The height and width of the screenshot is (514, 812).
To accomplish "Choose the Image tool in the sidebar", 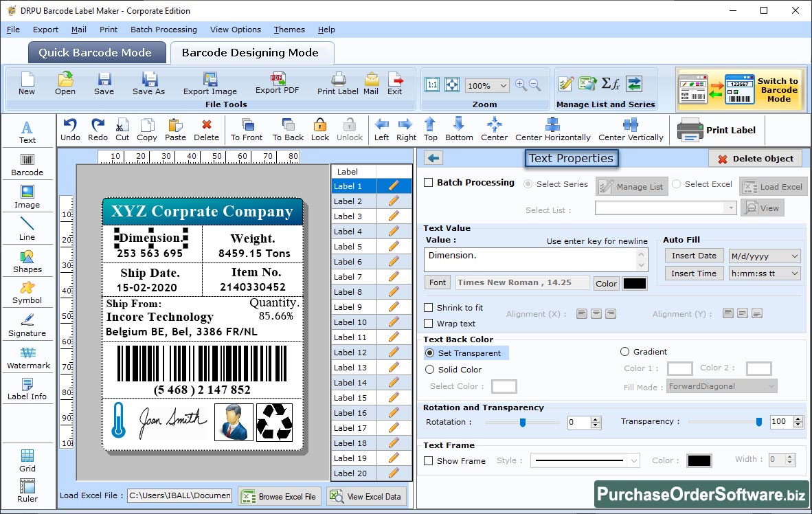I will (x=27, y=197).
